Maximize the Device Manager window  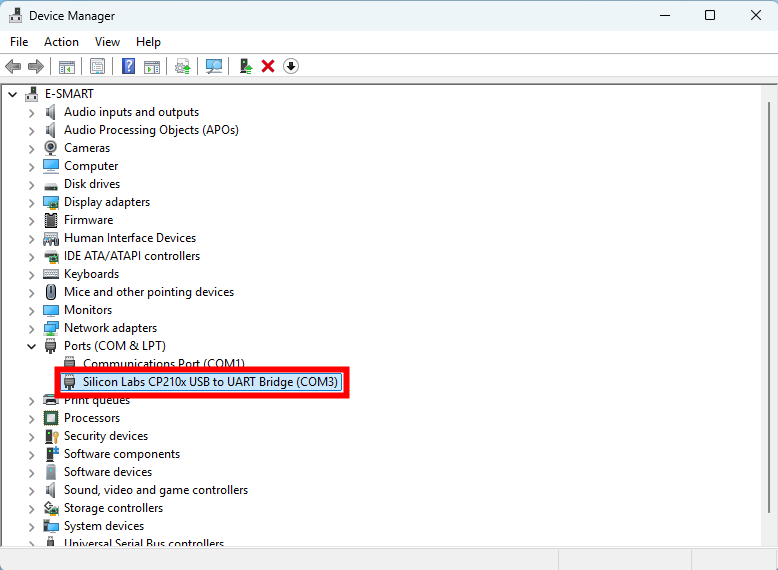point(710,15)
